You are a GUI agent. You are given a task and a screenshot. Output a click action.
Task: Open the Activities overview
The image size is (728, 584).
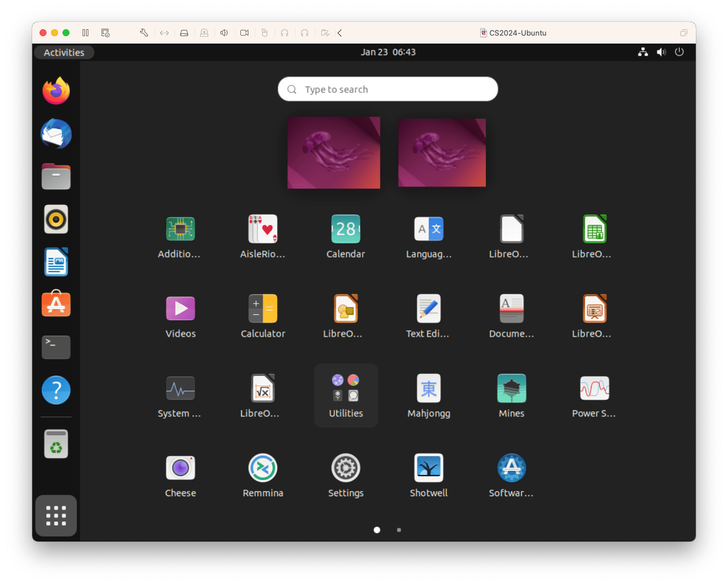[x=64, y=52]
